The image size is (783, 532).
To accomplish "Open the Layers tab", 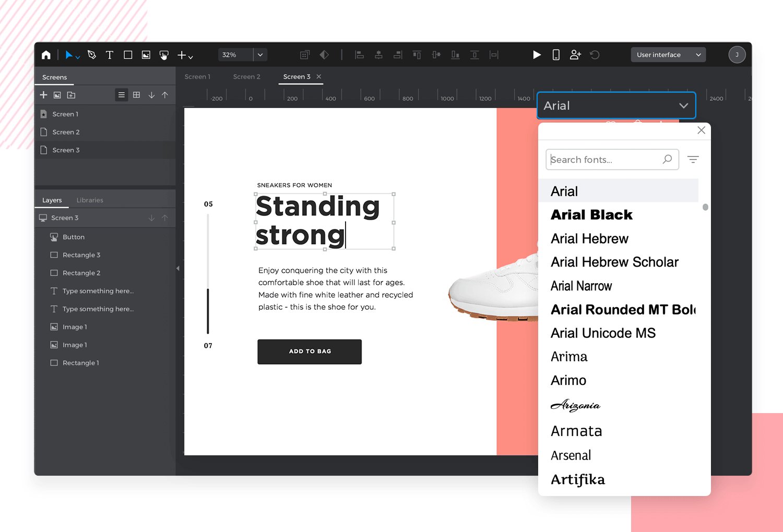I will point(52,200).
